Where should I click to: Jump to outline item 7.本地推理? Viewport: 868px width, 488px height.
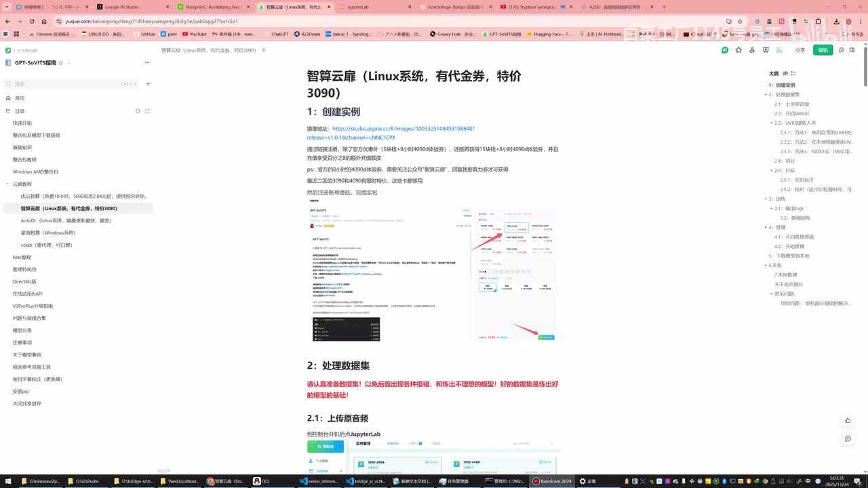(785, 275)
